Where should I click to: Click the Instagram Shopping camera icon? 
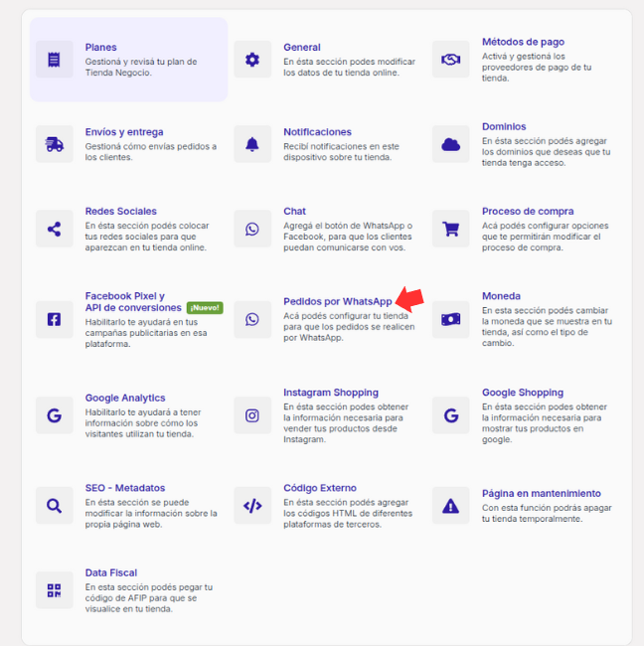(252, 415)
